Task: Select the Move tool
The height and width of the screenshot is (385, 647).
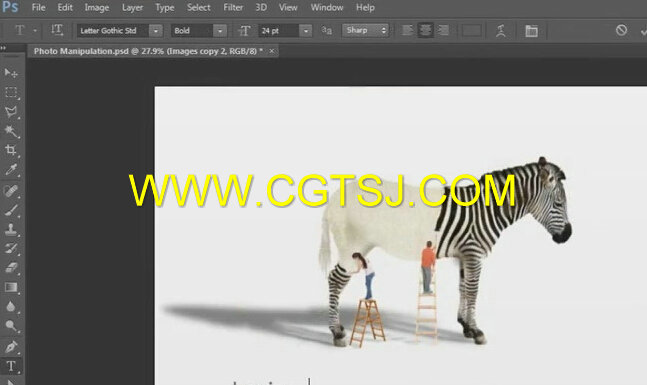Action: click(11, 73)
